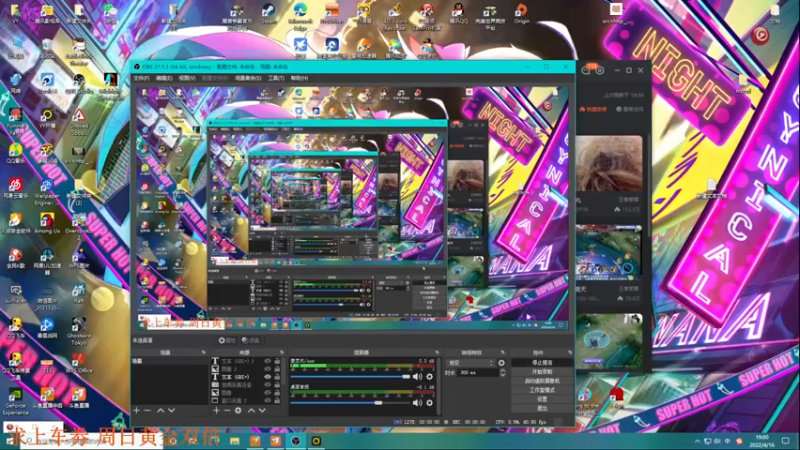This screenshot has width=800, height=450.
Task: Move selected source up in Sources
Action: (x=251, y=410)
